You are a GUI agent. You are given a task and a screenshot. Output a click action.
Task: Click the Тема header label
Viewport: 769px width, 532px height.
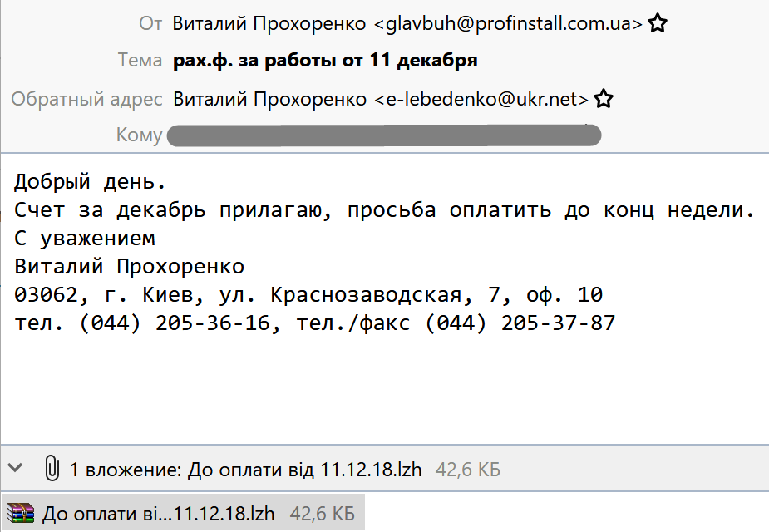click(x=140, y=61)
